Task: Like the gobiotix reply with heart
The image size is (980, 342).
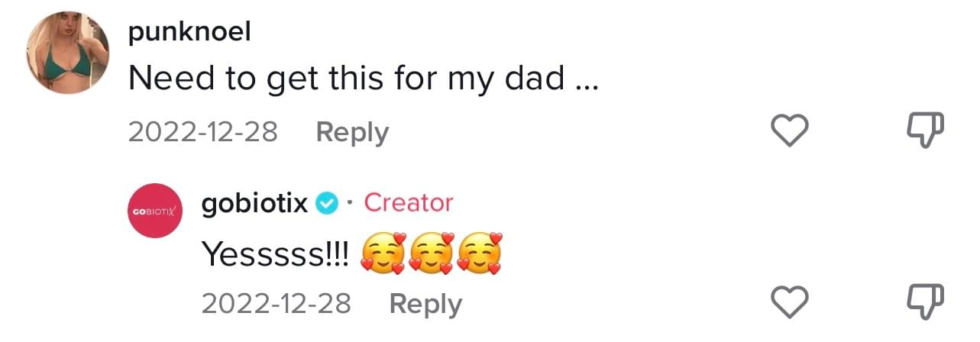Action: (789, 304)
